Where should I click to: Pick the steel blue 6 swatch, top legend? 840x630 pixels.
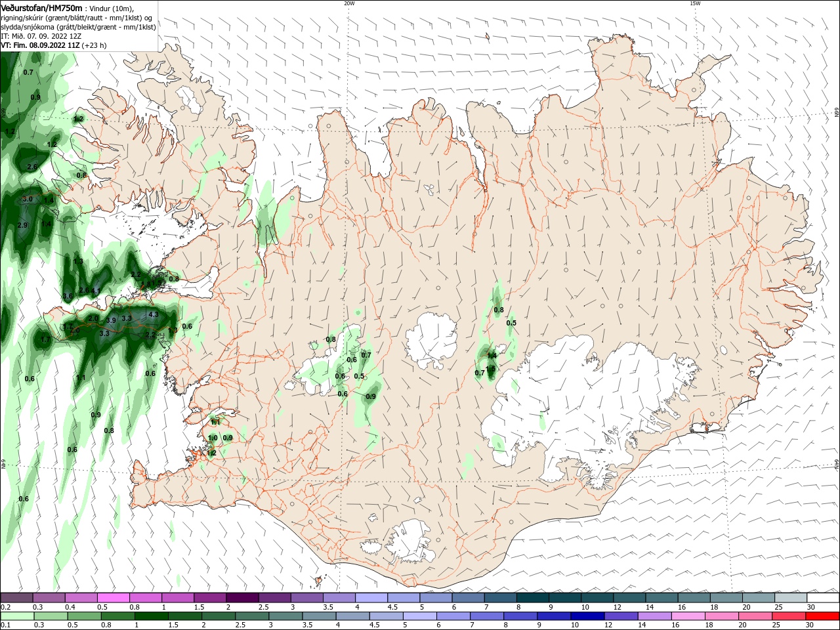click(468, 597)
